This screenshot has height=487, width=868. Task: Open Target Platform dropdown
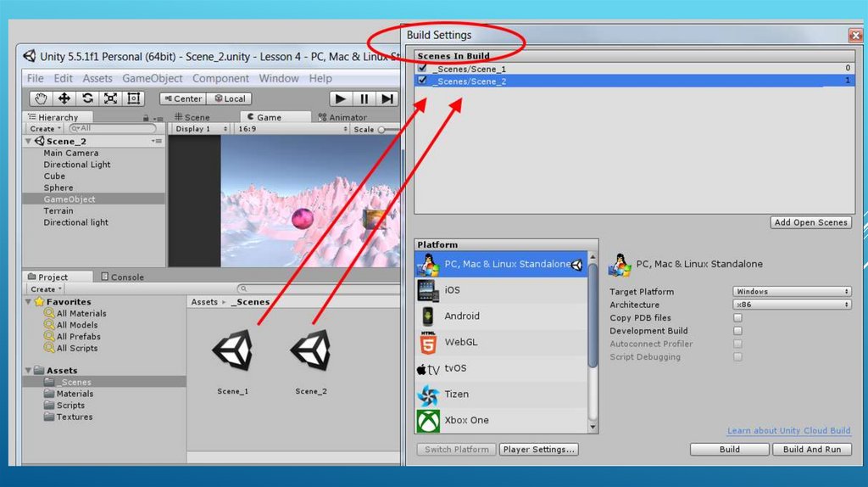click(x=792, y=291)
